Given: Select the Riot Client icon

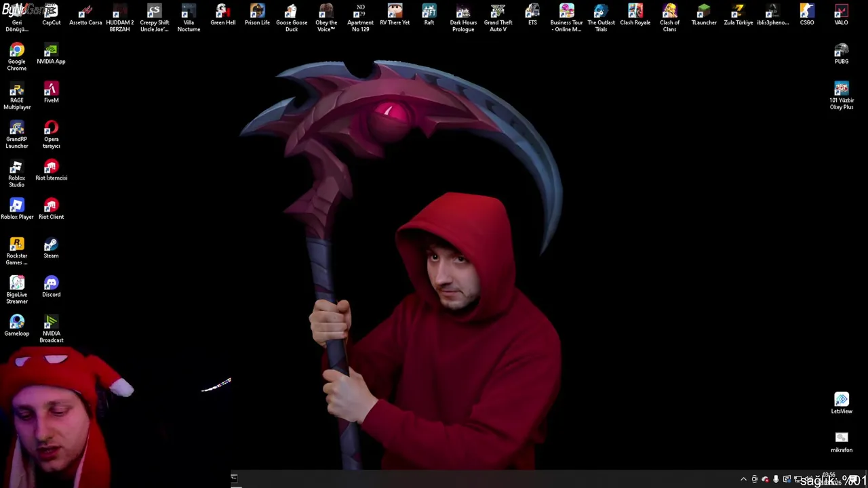Looking at the screenshot, I should pyautogui.click(x=51, y=209).
